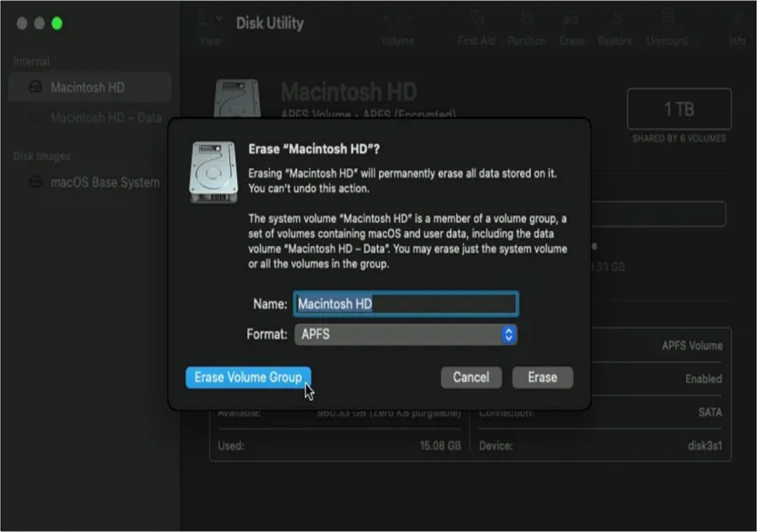This screenshot has width=757, height=532.
Task: Click the SATA connection value
Action: click(710, 412)
